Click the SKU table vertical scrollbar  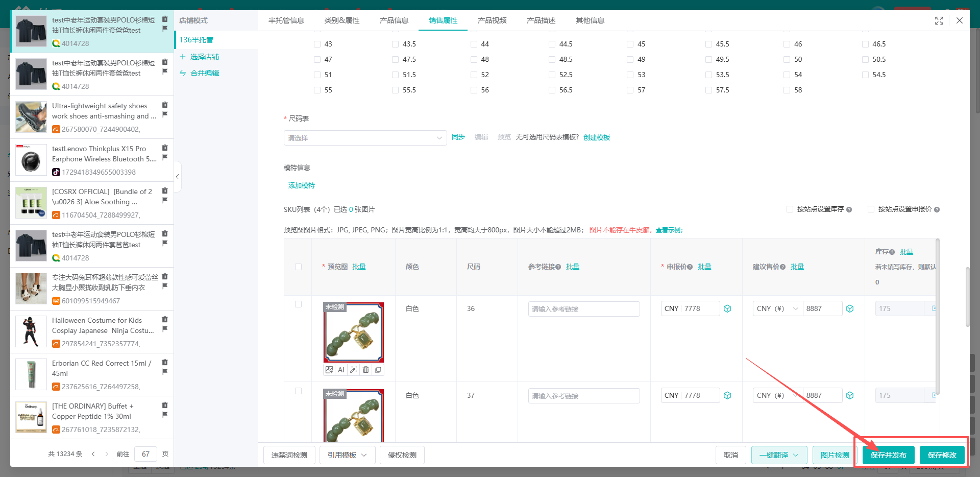[937, 317]
